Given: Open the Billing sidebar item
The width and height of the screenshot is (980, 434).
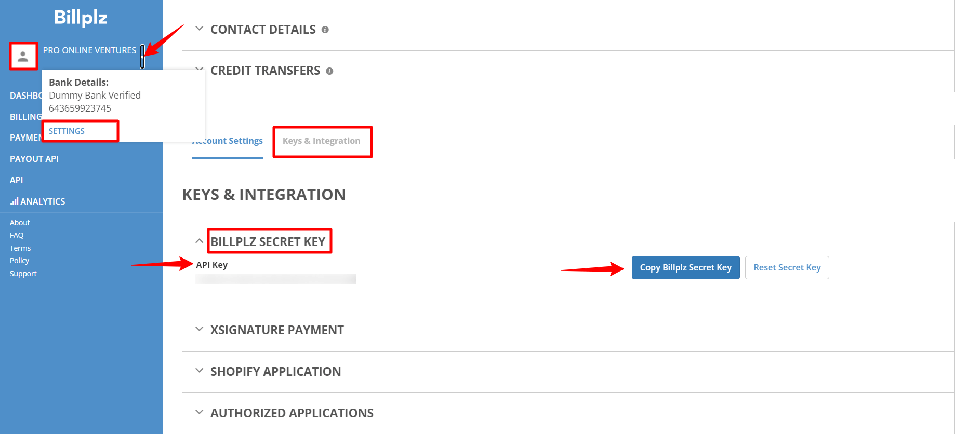Looking at the screenshot, I should (25, 117).
